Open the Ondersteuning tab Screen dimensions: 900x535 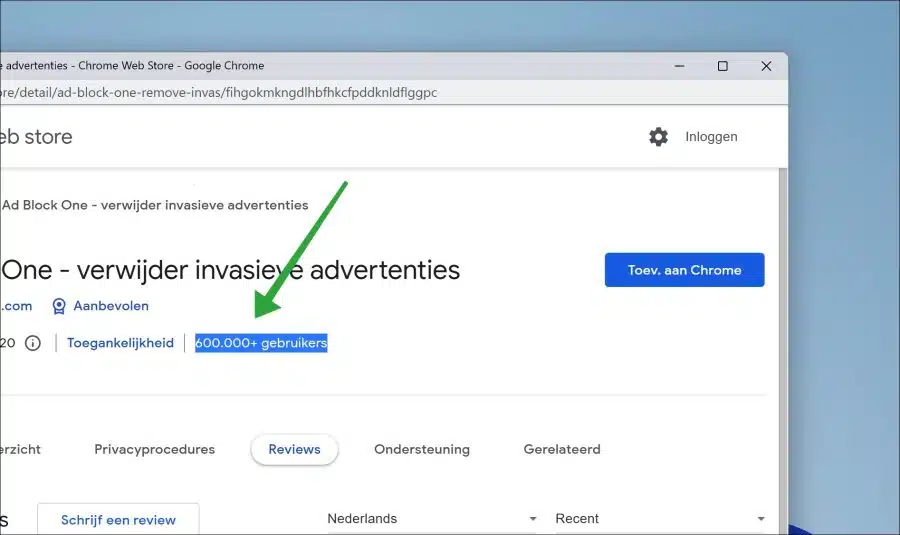coord(422,449)
